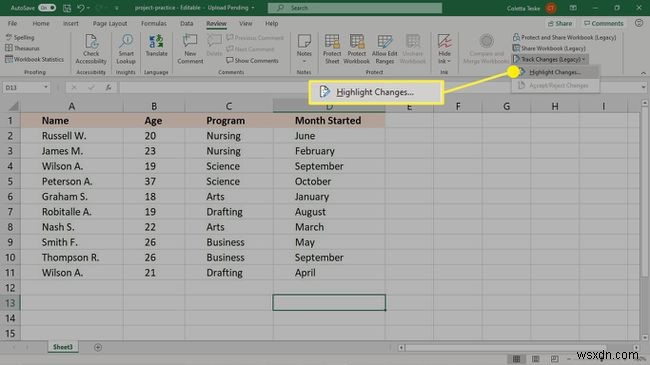Image resolution: width=650 pixels, height=365 pixels.
Task: Run the Spelling check
Action: (20, 37)
